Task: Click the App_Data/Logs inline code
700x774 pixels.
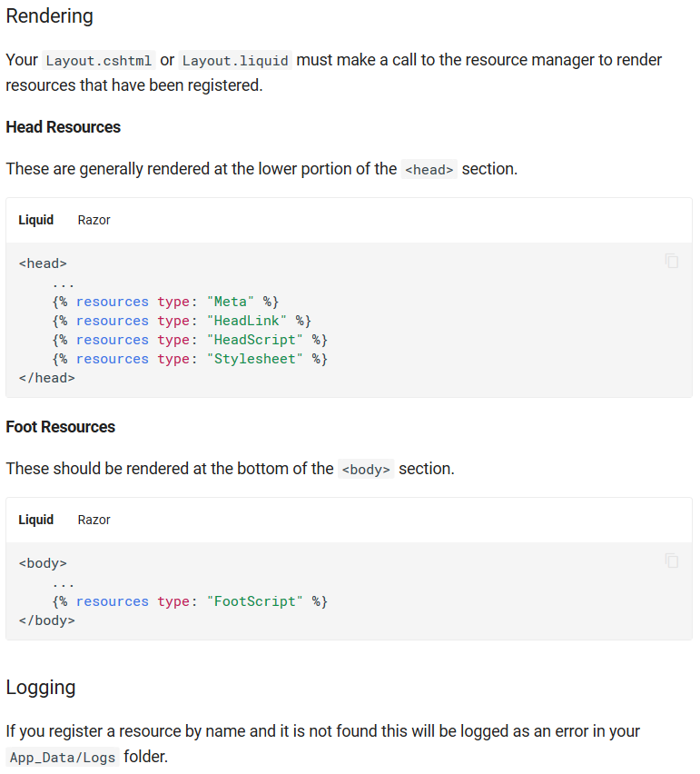Action: (x=63, y=758)
